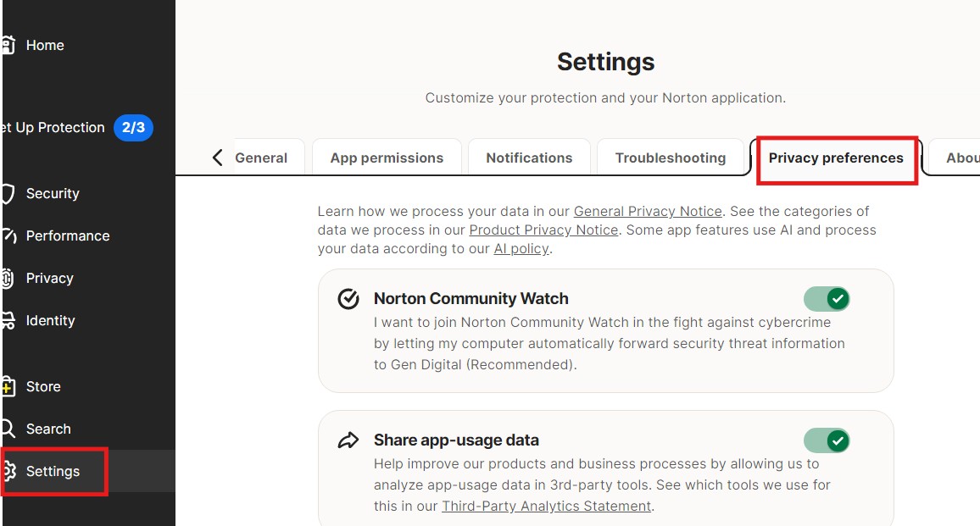This screenshot has height=526, width=980.
Task: Click the Performance gauge icon
Action: (x=8, y=236)
